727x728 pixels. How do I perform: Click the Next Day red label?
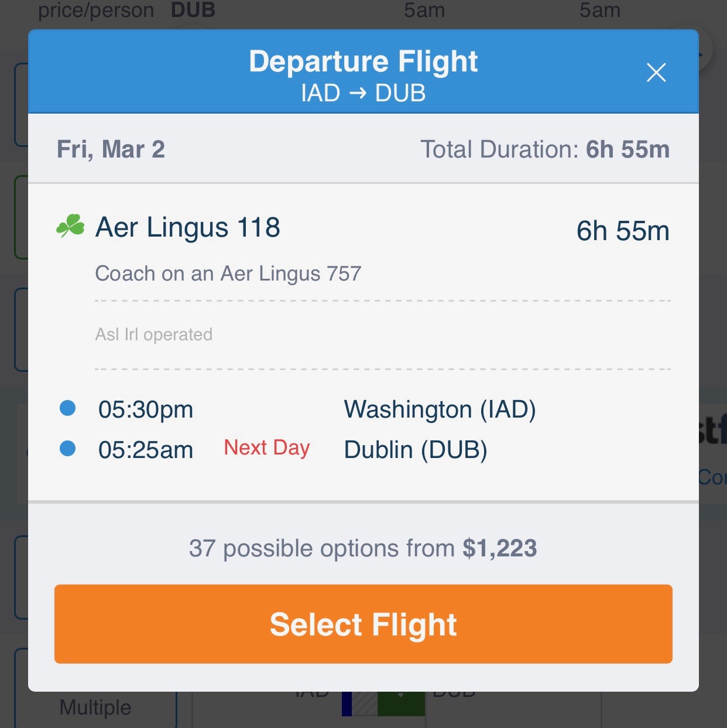tap(266, 448)
